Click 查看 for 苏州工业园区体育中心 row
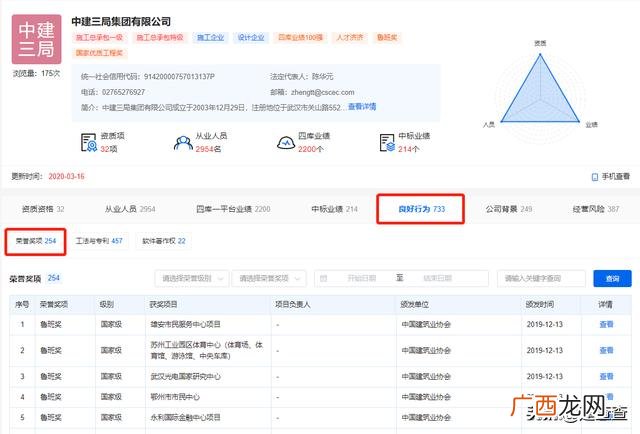Viewport: 640px width, 434px height. tap(606, 350)
